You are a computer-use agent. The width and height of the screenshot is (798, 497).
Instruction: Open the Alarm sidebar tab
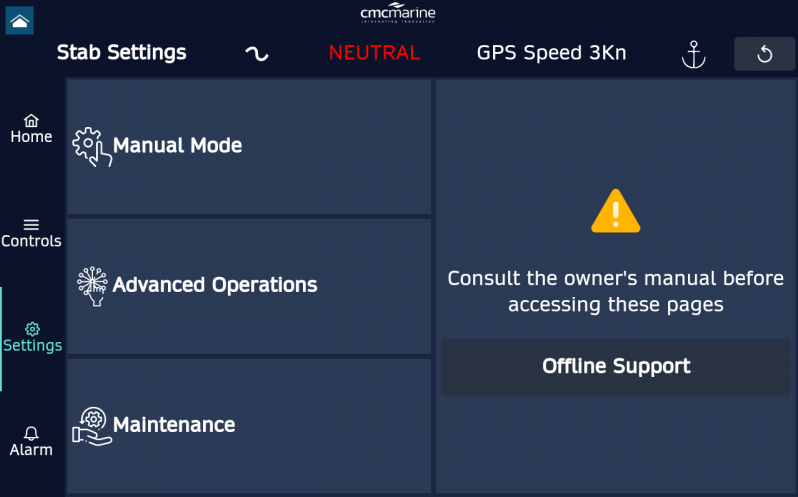(31, 442)
